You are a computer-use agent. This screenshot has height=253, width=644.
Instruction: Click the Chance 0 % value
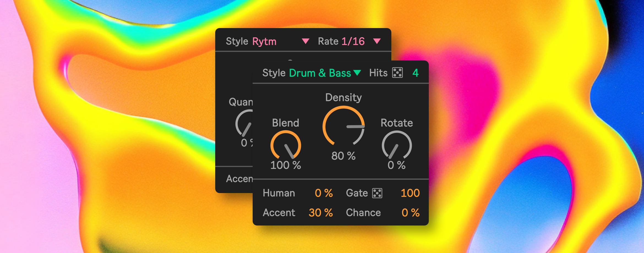click(410, 213)
